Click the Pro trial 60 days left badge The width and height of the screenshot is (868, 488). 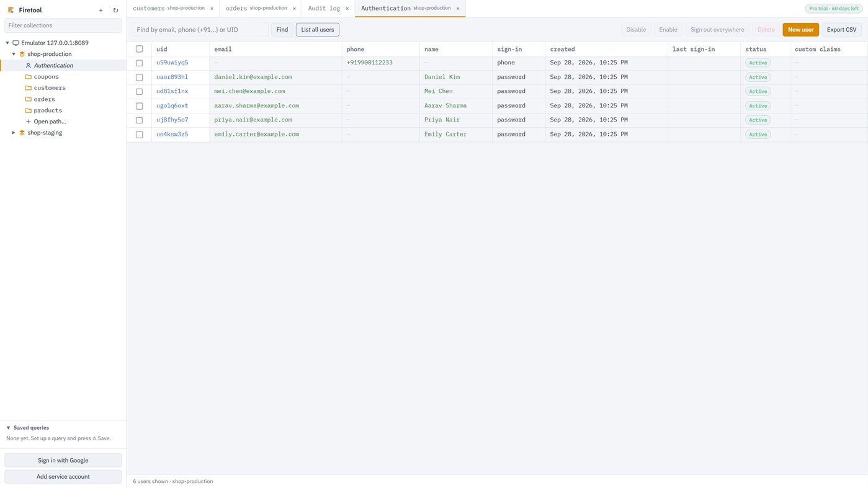[x=833, y=9]
